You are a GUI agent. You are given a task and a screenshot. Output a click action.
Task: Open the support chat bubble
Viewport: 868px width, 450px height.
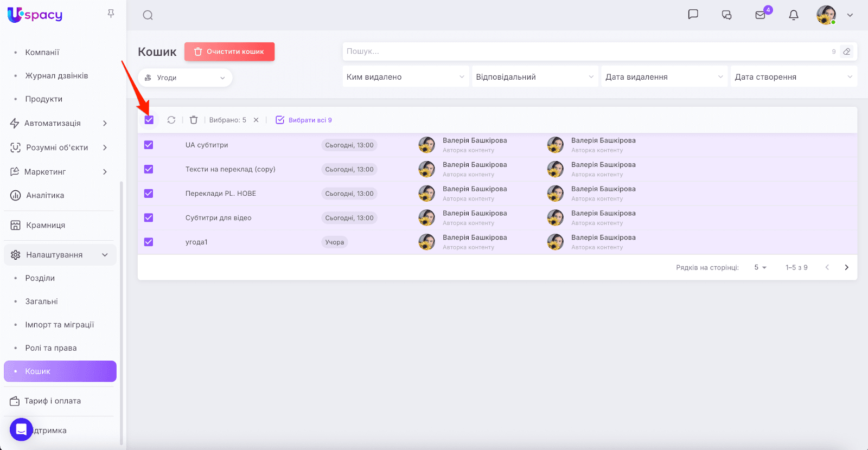click(x=21, y=429)
